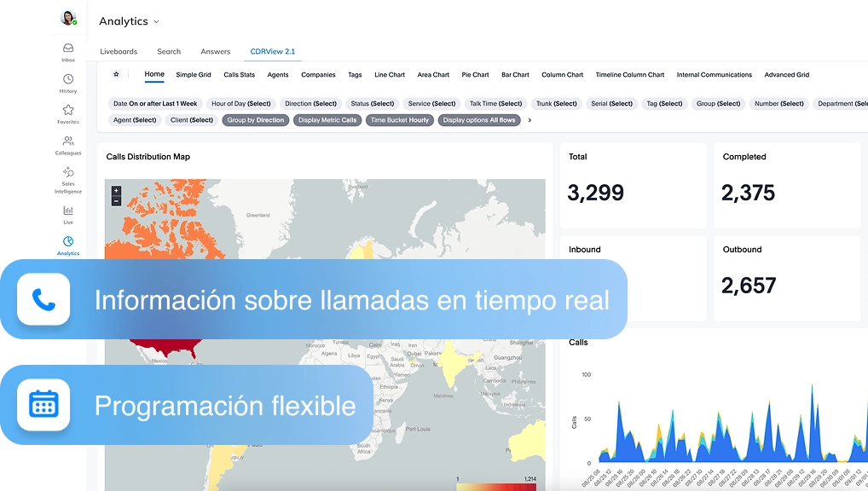868x491 pixels.
Task: Open the Calls Stats tab
Action: click(239, 75)
